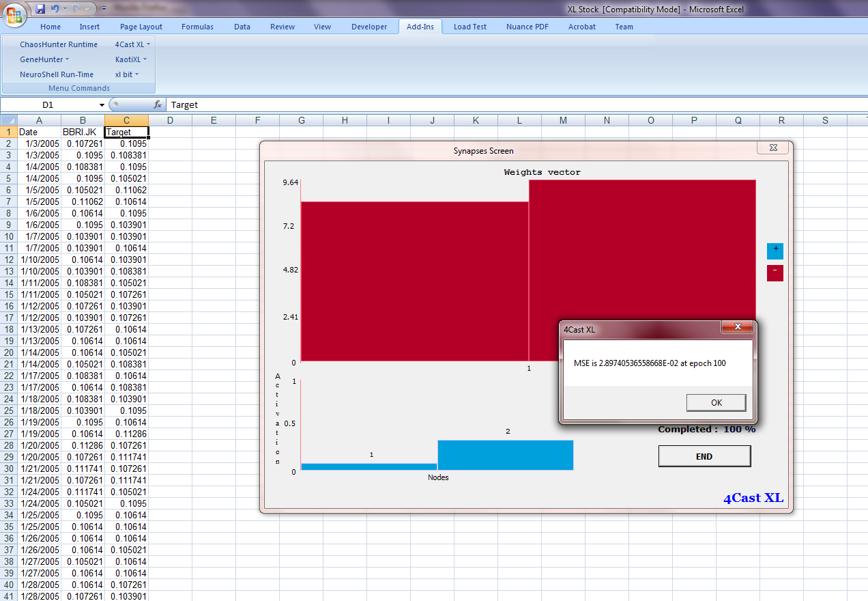Image resolution: width=868 pixels, height=601 pixels.
Task: Click the Completed 100 % label
Action: coord(706,429)
